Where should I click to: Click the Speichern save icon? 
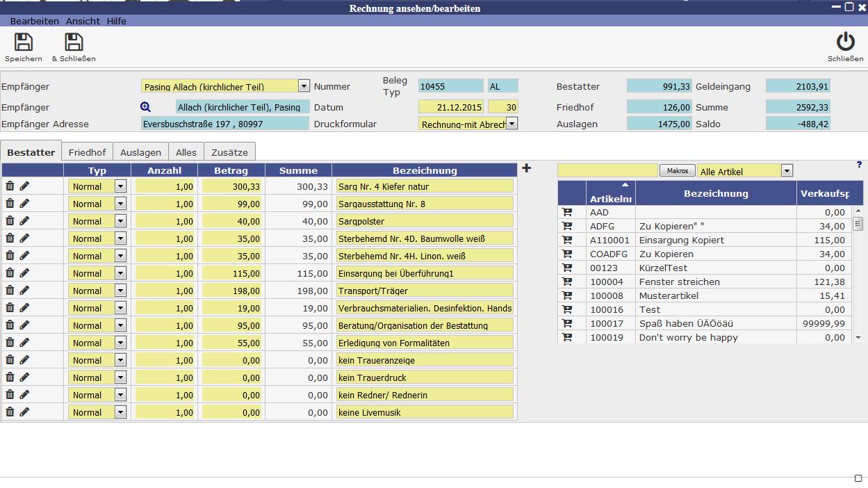point(24,42)
